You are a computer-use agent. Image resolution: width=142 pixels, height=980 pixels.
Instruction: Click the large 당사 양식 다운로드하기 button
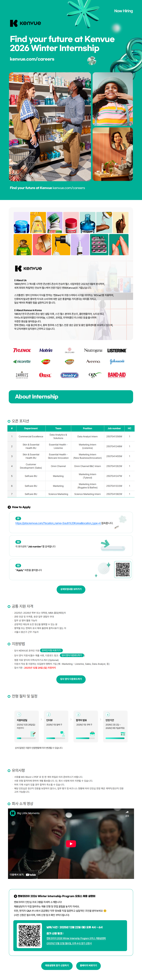[71, 679]
